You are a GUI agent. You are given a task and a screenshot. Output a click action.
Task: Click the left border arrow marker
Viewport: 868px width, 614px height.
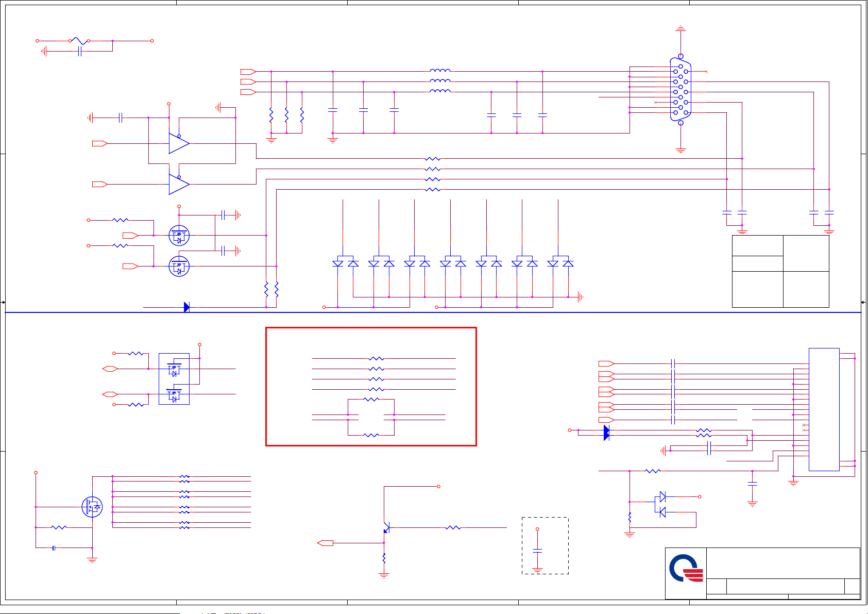tap(3, 302)
